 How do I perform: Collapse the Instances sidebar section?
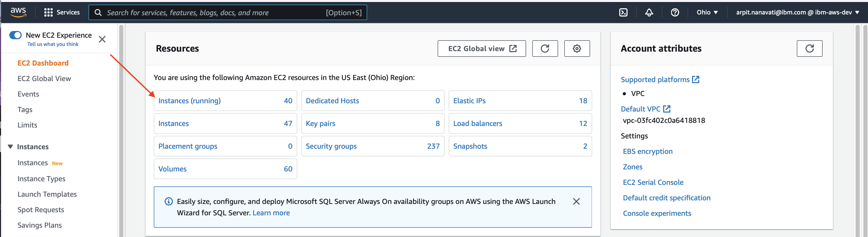[10, 147]
